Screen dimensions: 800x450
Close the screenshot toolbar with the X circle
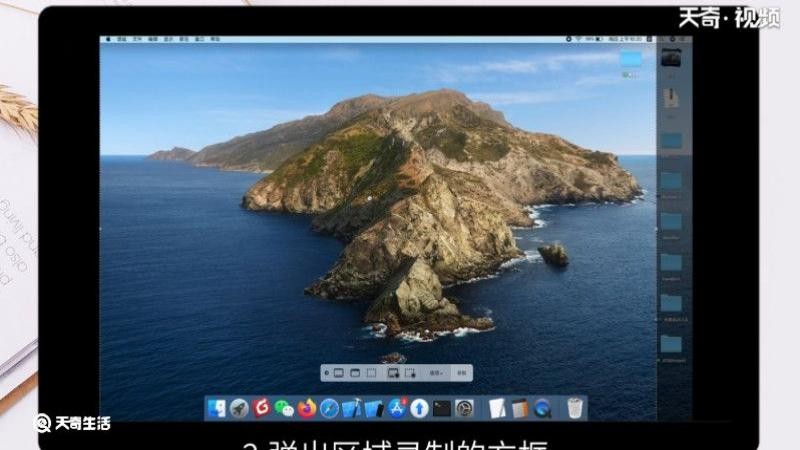click(x=327, y=373)
